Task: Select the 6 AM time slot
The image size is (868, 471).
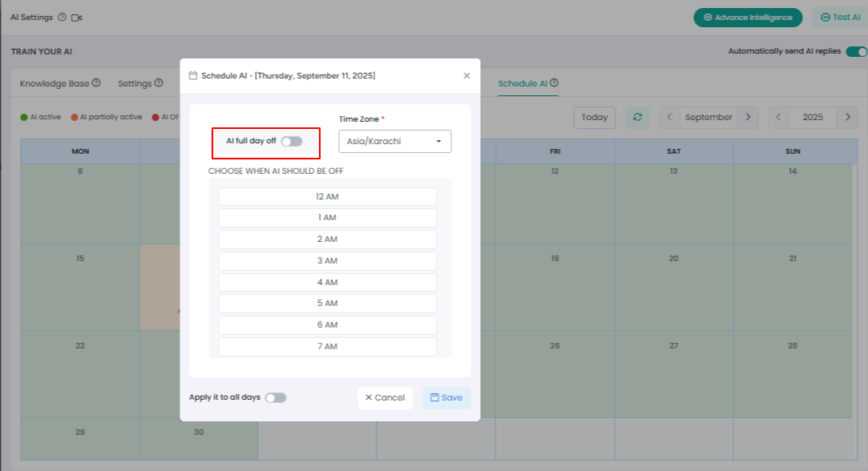Action: [x=328, y=325]
